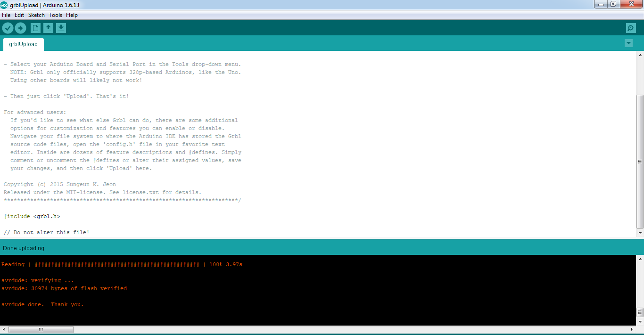Click the Verify sketch checkmark icon
The image size is (644, 335).
(x=8, y=28)
